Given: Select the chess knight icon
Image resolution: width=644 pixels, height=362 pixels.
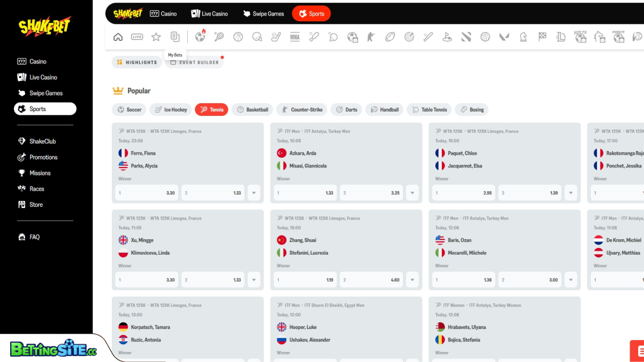Looking at the screenshot, I should [523, 37].
